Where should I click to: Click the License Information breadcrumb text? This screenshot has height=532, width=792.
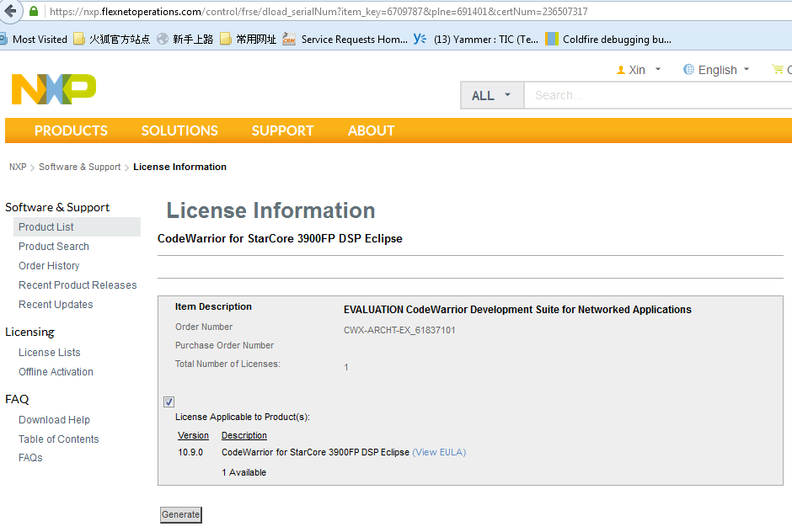click(179, 167)
